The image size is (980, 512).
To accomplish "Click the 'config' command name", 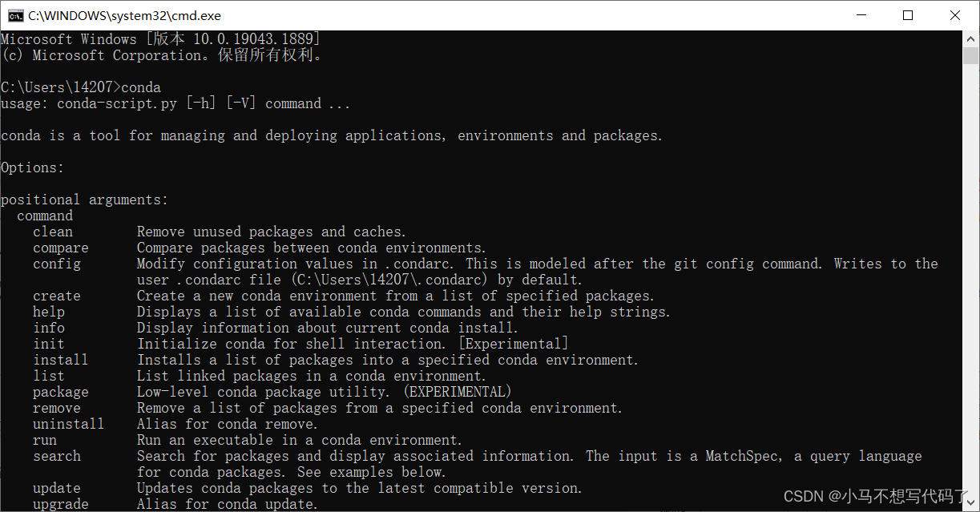I will [x=57, y=264].
